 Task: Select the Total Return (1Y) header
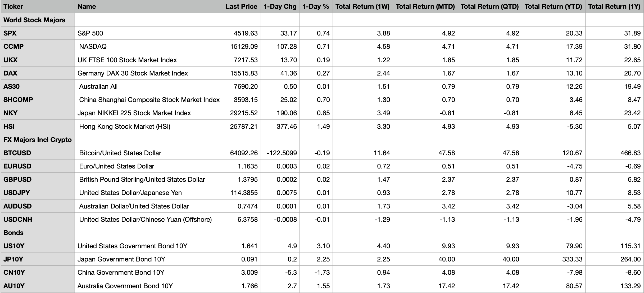(x=614, y=7)
